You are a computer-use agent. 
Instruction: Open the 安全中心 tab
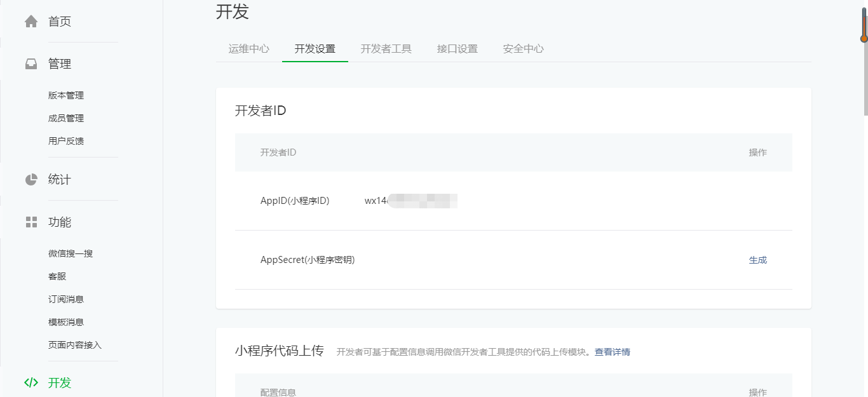[524, 49]
